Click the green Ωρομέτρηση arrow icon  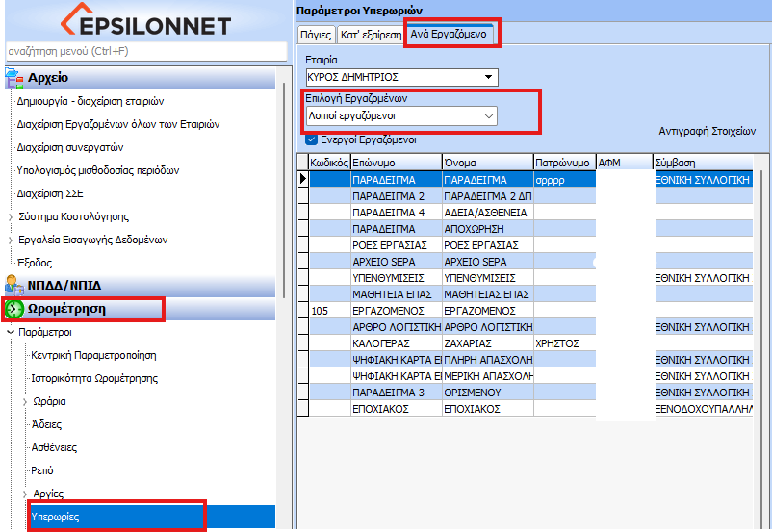click(x=14, y=309)
